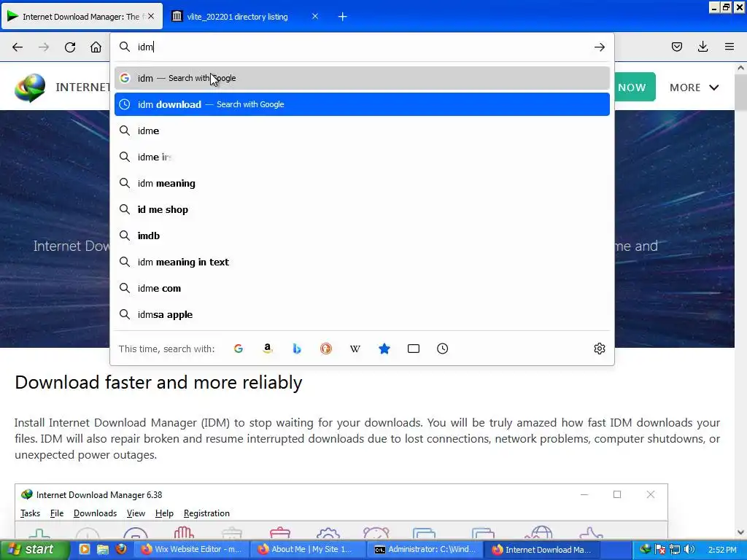747x560 pixels.
Task: Switch to Internet Download Manager taskbar window
Action: point(542,550)
